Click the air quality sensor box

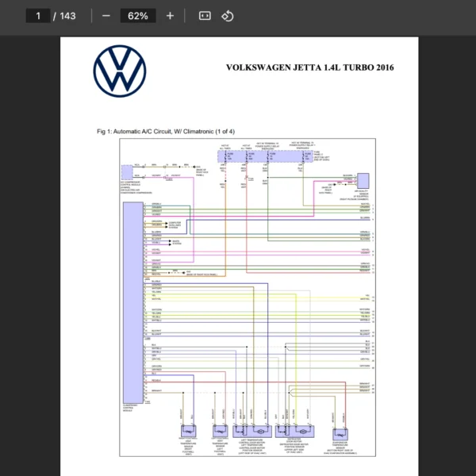coord(363,180)
